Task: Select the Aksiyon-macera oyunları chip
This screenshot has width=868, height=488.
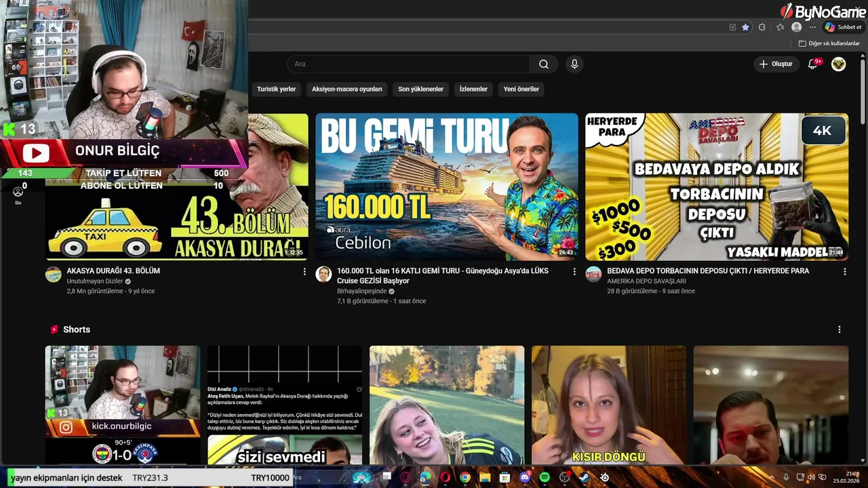Action: pyautogui.click(x=347, y=89)
